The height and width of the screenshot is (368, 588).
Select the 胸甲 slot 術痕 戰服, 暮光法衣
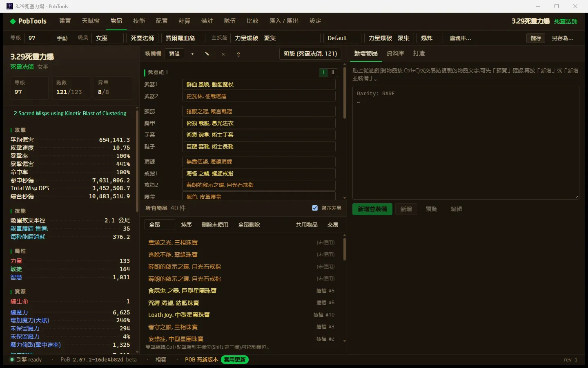click(258, 123)
